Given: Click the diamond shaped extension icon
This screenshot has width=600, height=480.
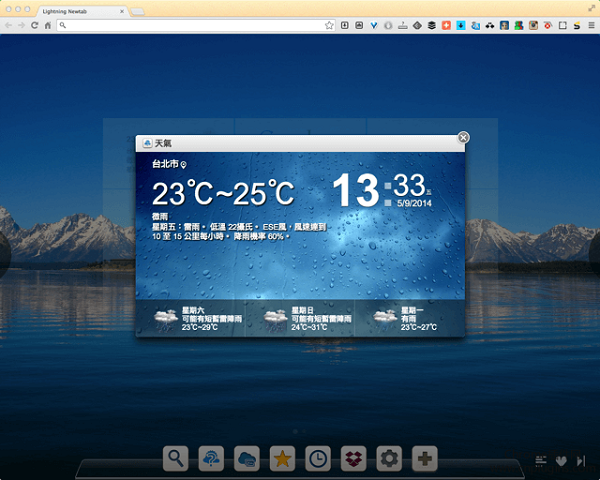Looking at the screenshot, I should [x=417, y=25].
